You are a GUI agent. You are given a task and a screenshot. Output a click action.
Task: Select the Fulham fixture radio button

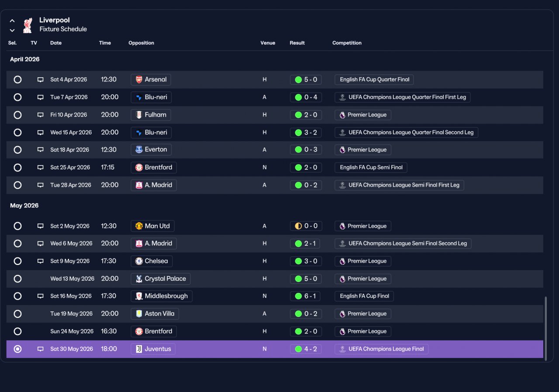click(x=17, y=115)
